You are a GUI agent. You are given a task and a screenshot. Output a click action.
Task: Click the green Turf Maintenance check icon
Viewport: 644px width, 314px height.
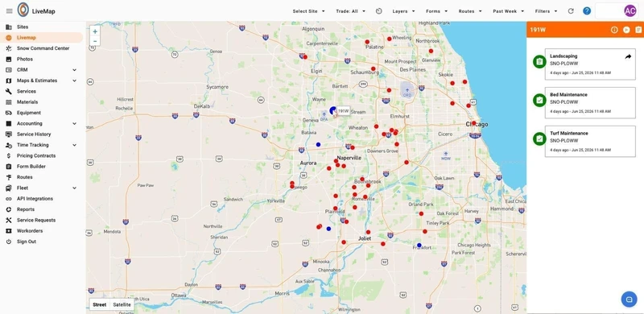(539, 139)
